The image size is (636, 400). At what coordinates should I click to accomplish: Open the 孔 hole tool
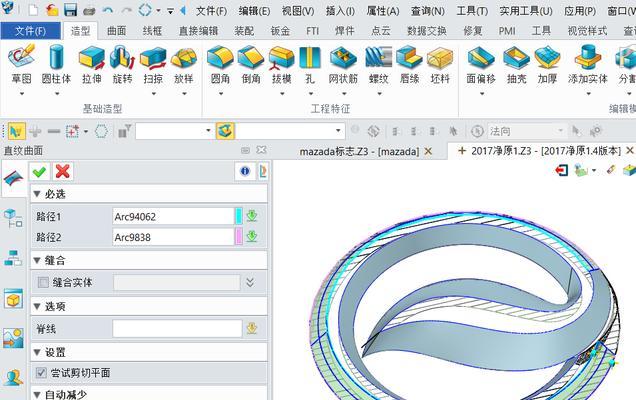[x=310, y=65]
